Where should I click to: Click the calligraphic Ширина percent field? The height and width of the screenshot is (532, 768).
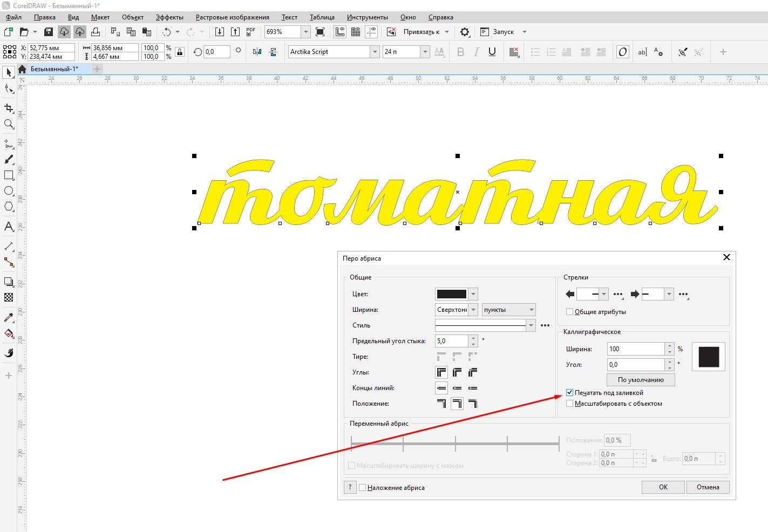(x=636, y=349)
